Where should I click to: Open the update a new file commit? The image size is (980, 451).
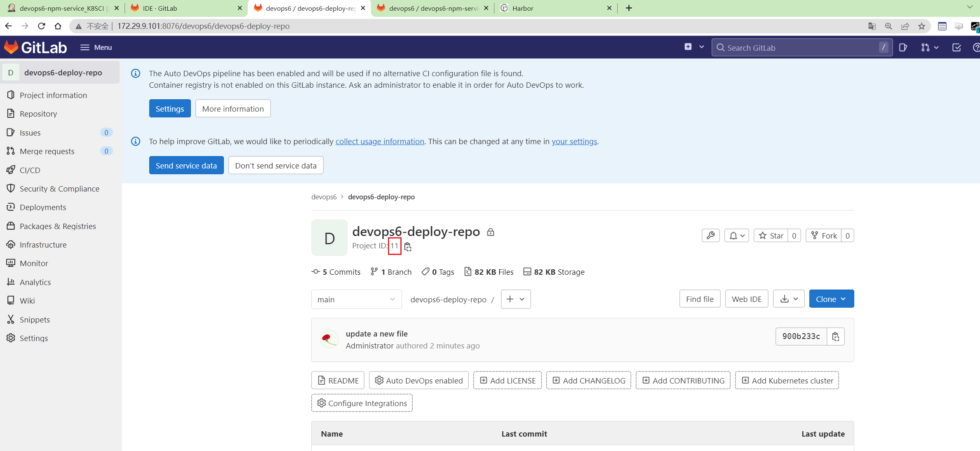pos(377,334)
